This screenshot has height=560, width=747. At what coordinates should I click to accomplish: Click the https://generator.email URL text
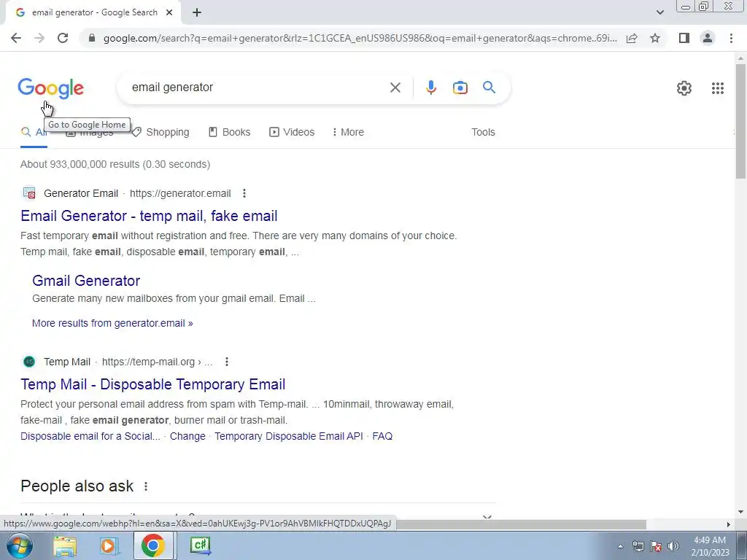(180, 193)
